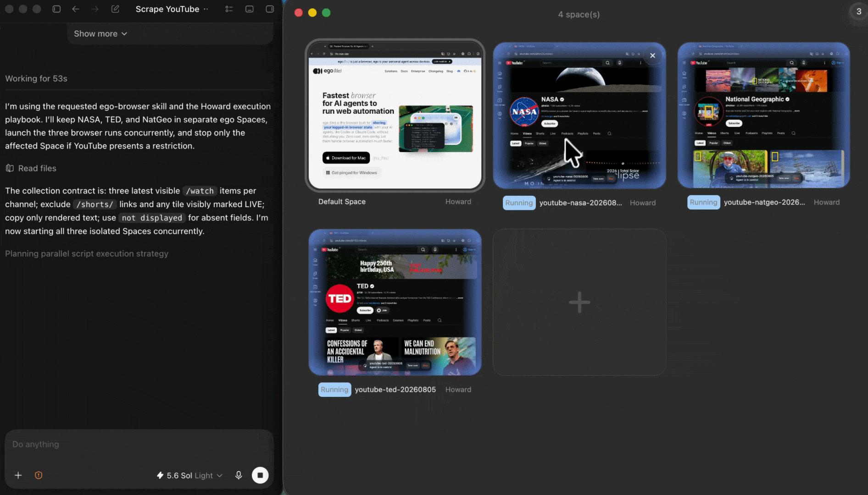The width and height of the screenshot is (868, 495).
Task: Select the truncated youtube-natgeo space name
Action: [764, 202]
